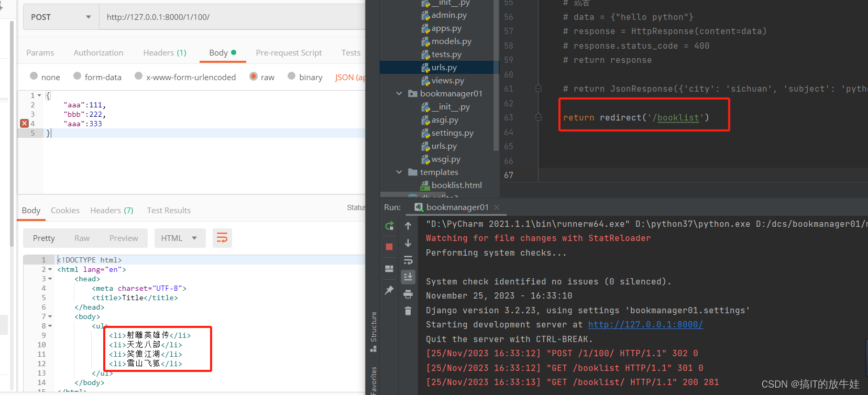Switch response view to Raw
The width and height of the screenshot is (868, 395).
click(82, 238)
